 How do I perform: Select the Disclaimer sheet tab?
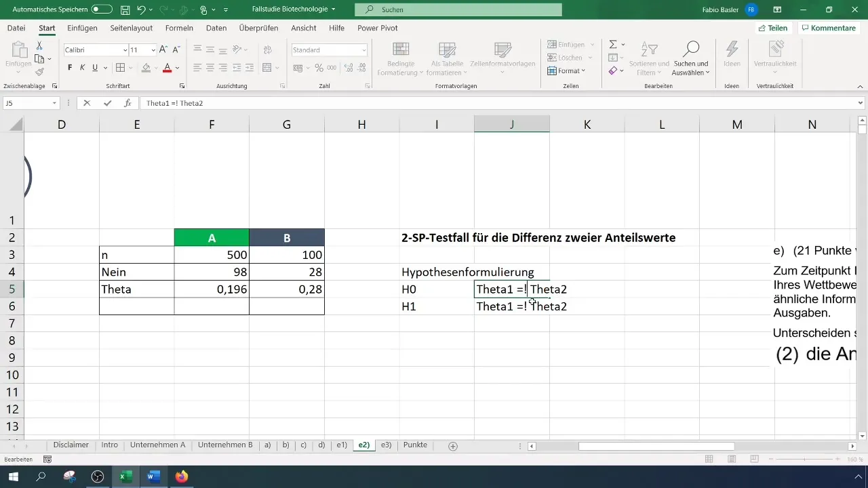click(x=71, y=445)
